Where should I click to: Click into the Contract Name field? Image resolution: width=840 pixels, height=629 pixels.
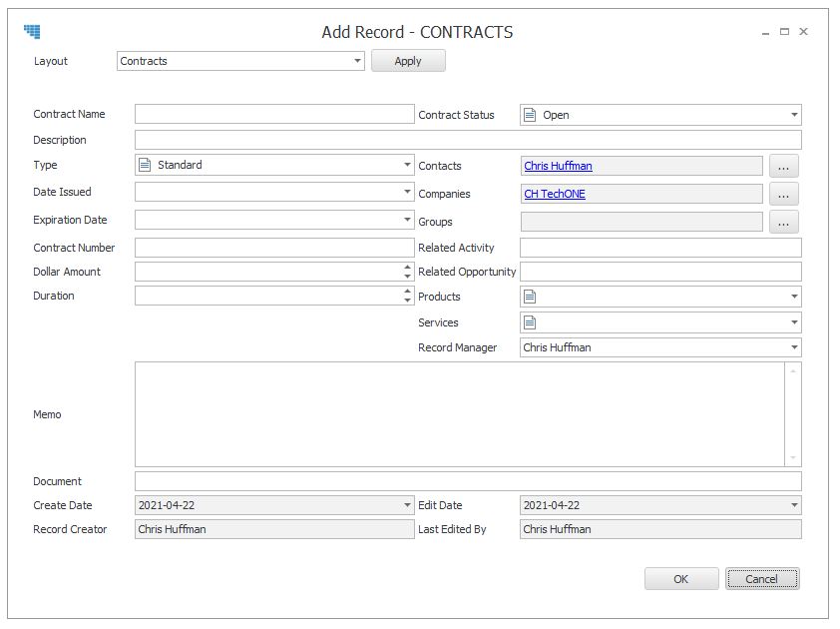tap(274, 114)
